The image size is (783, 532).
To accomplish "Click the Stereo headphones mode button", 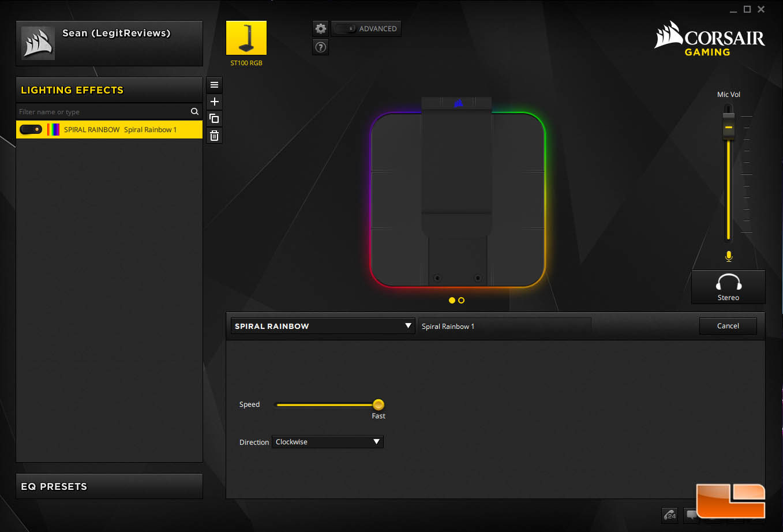I will (728, 287).
